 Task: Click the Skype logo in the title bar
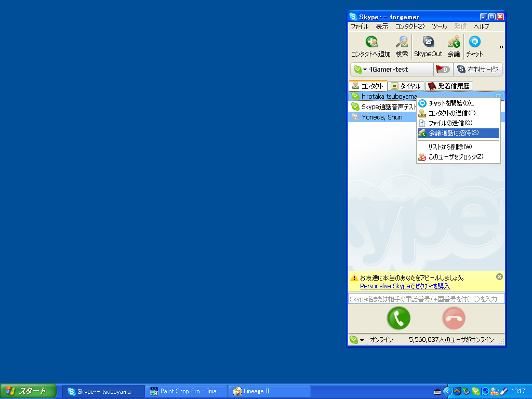353,17
